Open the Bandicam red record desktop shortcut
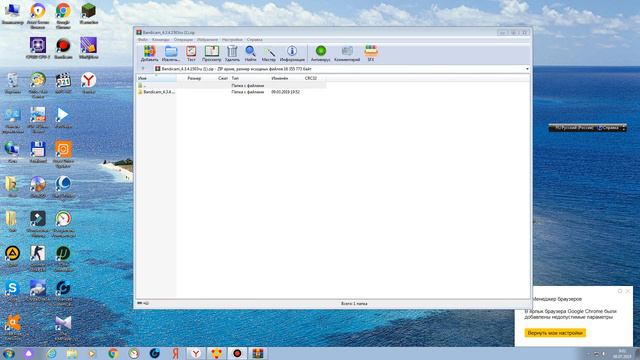640x360 pixels. (x=63, y=48)
